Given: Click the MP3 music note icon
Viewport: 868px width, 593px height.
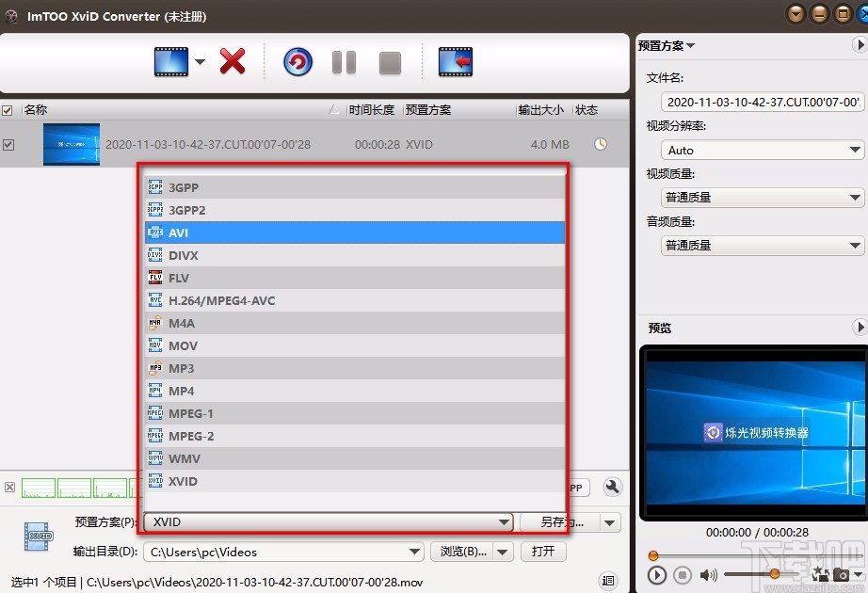Looking at the screenshot, I should (x=155, y=368).
